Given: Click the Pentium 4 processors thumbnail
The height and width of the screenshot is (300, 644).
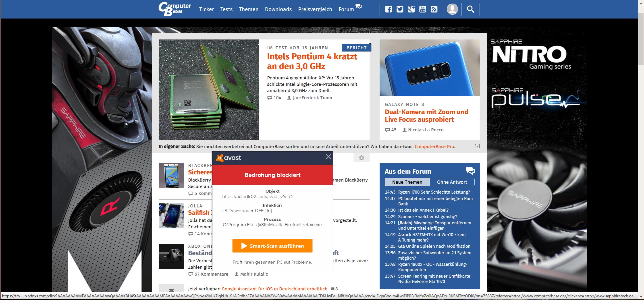Looking at the screenshot, I should tap(209, 89).
